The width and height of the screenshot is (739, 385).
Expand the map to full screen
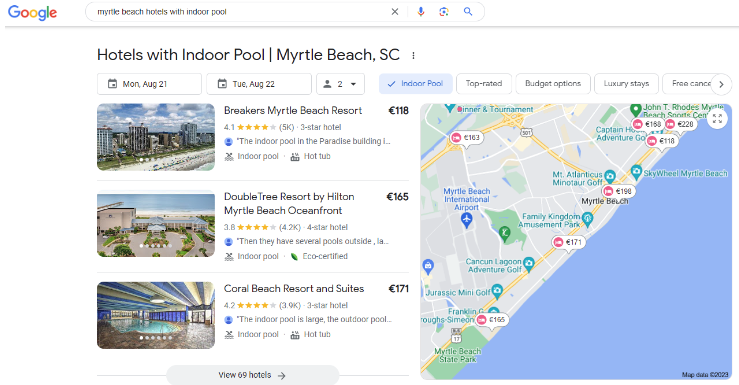717,119
